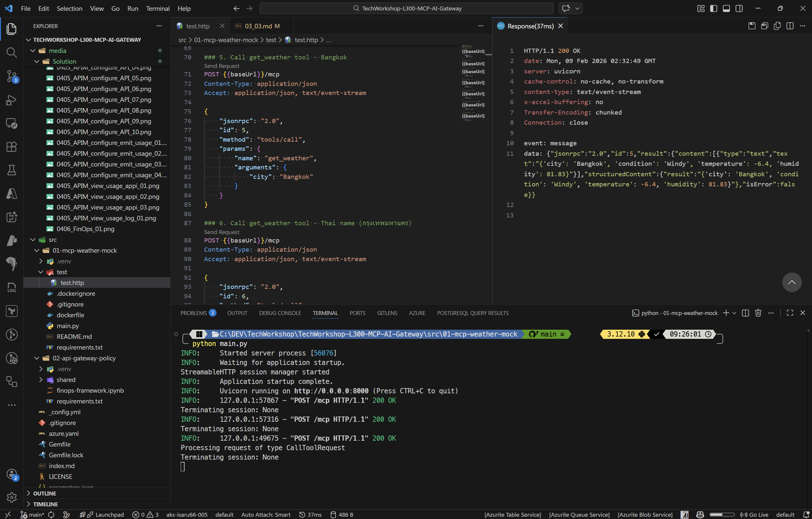
Task: Open main.py in the explorer tree
Action: tap(68, 326)
